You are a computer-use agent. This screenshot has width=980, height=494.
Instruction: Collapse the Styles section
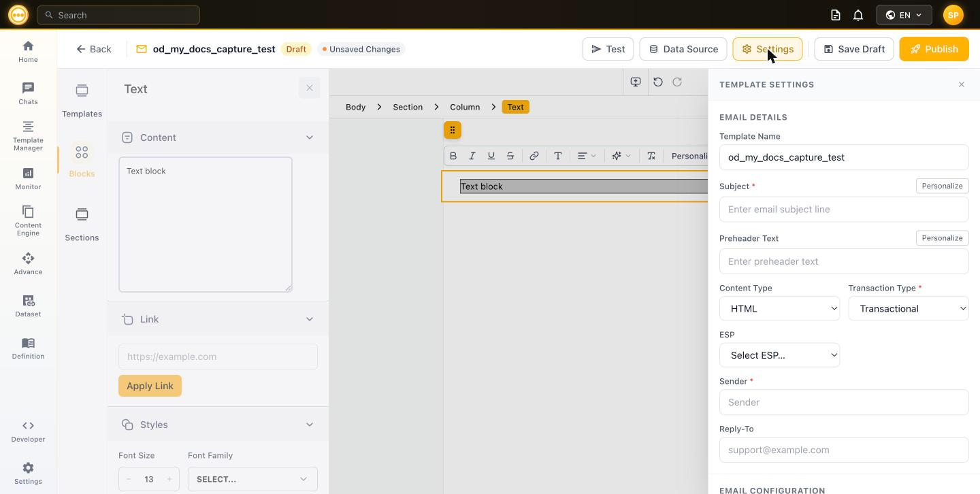point(310,425)
